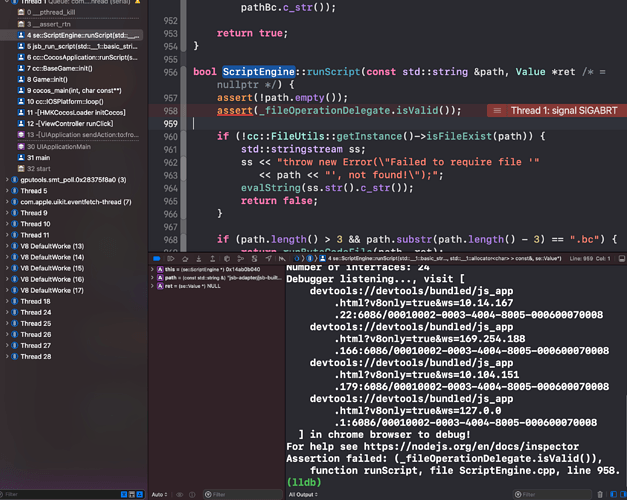The height and width of the screenshot is (500, 627).
Task: Click the Thread 10 icon in navigator
Action: click(x=15, y=224)
